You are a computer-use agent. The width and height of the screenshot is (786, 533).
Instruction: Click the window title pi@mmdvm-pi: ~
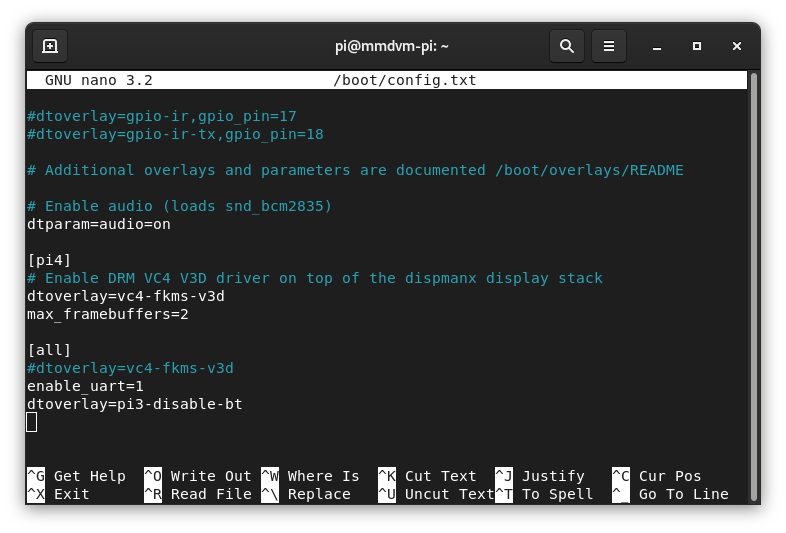click(x=391, y=46)
